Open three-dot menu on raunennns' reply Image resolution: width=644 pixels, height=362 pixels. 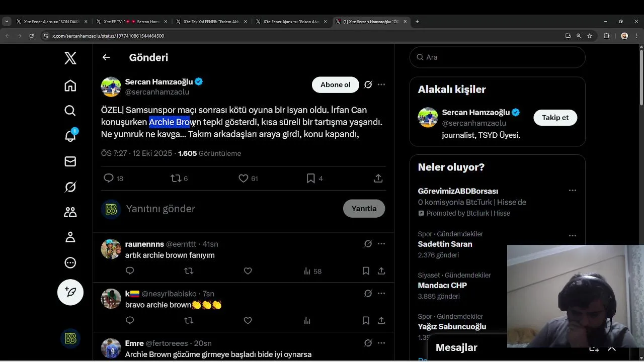pyautogui.click(x=381, y=244)
